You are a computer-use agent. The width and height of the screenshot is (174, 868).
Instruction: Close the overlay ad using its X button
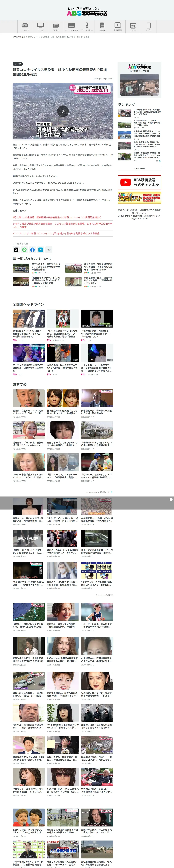pyautogui.click(x=171, y=499)
